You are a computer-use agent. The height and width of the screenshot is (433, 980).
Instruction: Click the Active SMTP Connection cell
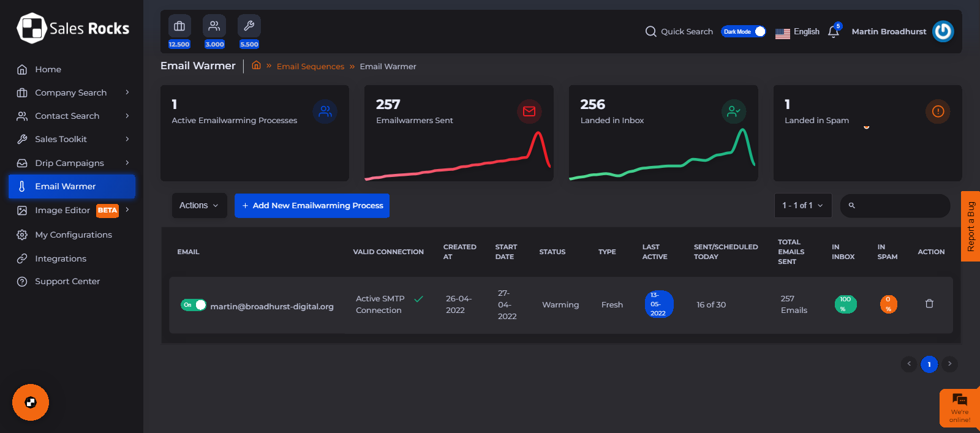[380, 304]
